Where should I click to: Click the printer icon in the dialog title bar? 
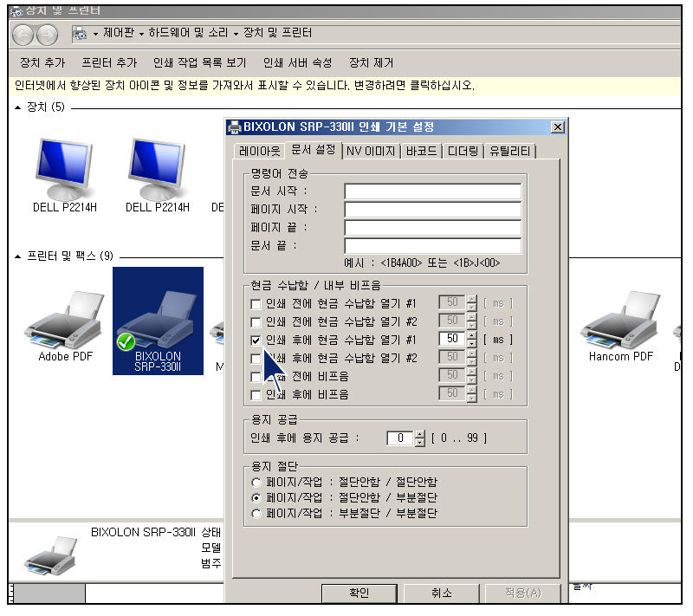point(234,127)
